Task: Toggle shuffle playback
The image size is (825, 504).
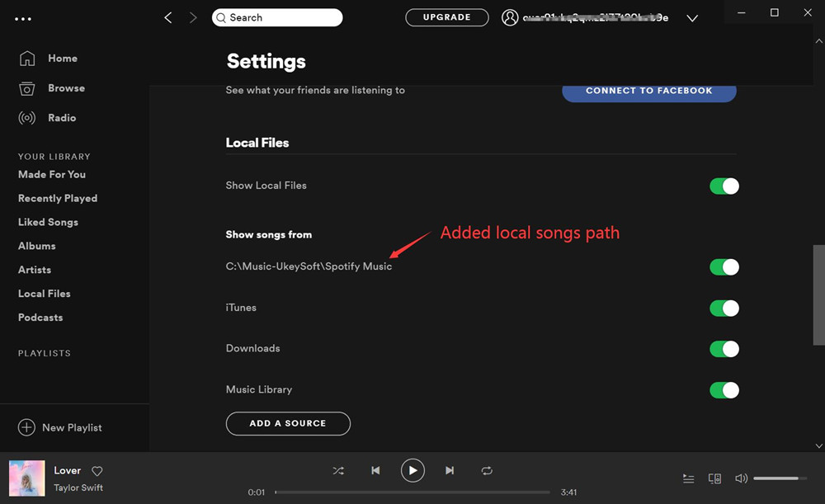Action: pyautogui.click(x=338, y=470)
